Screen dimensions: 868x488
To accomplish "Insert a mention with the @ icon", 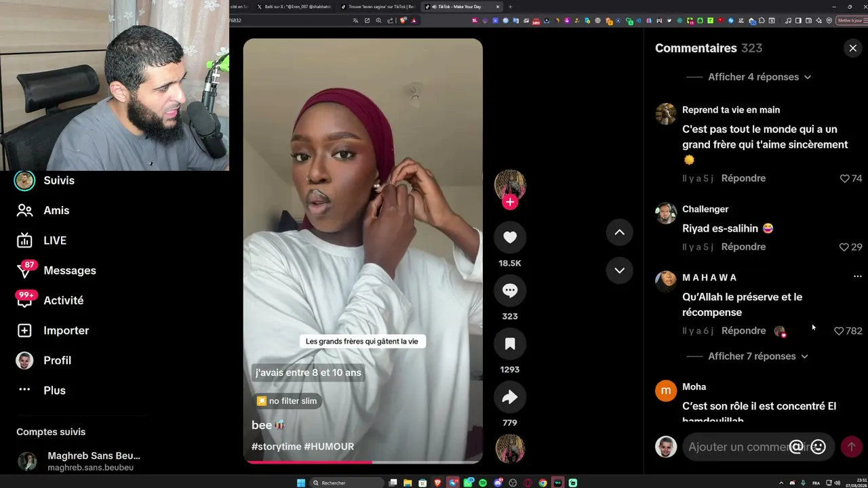I will pyautogui.click(x=796, y=447).
